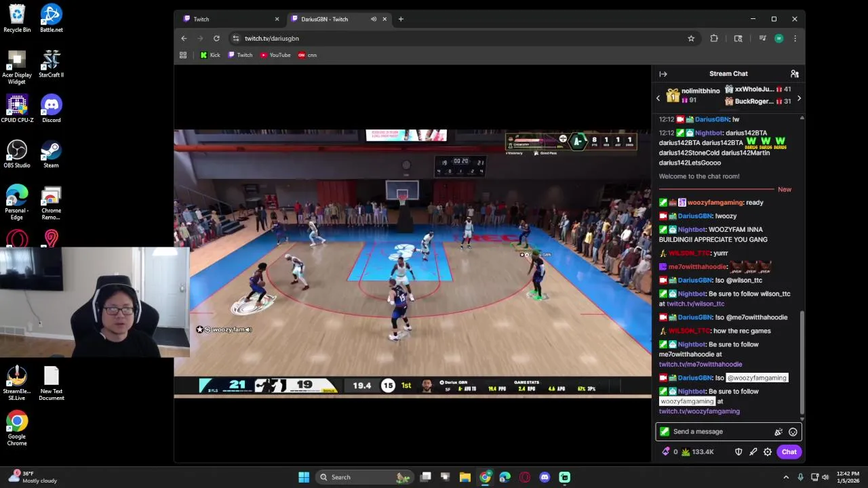Screen dimensions: 868x488
Task: Click the @woozyfamgaming highlighted mention
Action: click(x=757, y=378)
